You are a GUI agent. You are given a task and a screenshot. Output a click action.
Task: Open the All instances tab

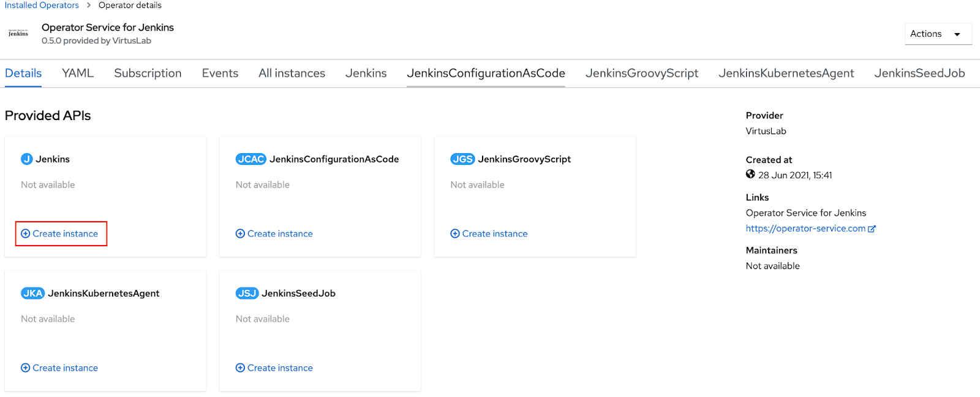[x=292, y=73]
